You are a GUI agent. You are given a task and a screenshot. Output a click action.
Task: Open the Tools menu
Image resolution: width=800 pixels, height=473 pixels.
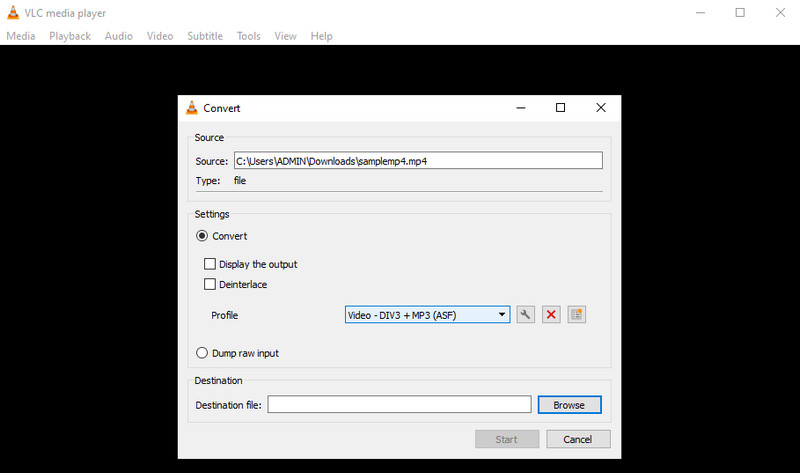249,36
